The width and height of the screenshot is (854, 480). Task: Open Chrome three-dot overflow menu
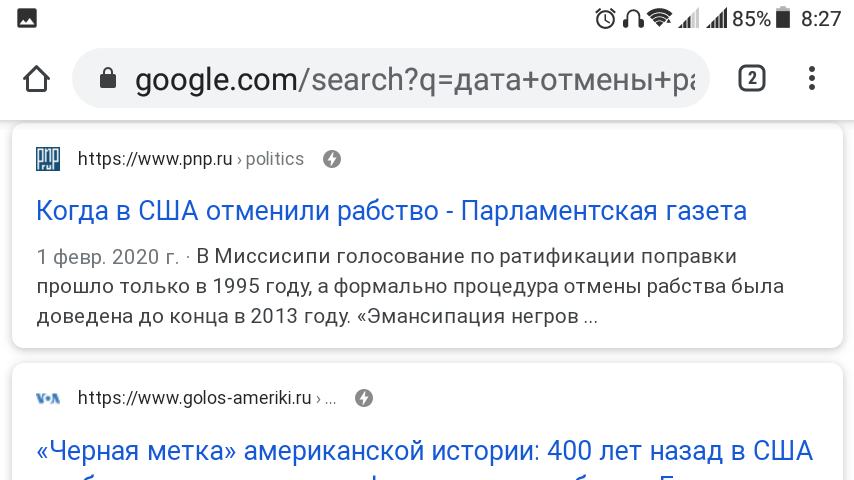point(812,78)
